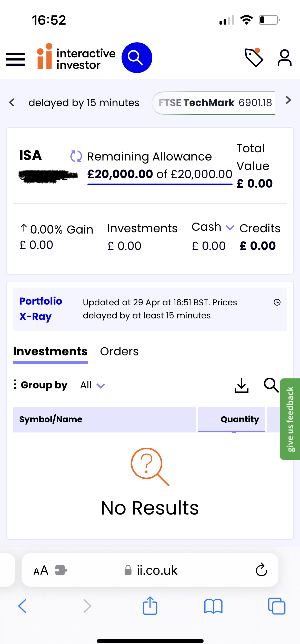Sort by the Quantity column header
The height and width of the screenshot is (644, 300).
[x=239, y=419]
